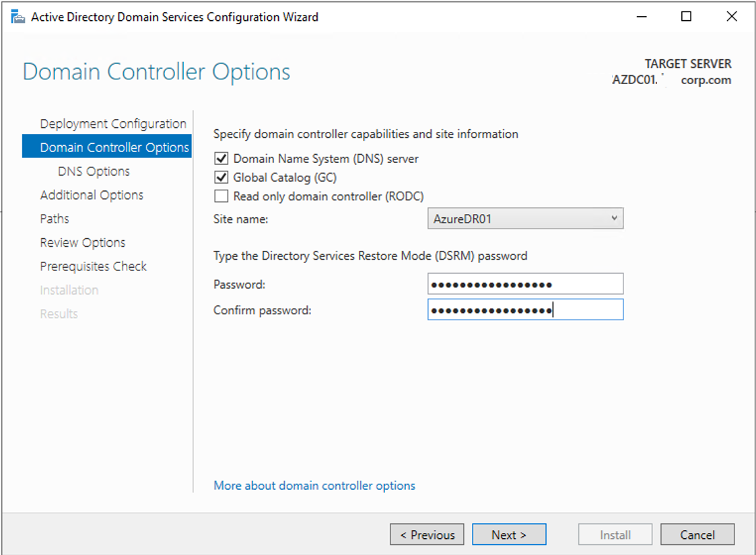Click the greyed-out Install button
Image resolution: width=756 pixels, height=555 pixels.
(615, 535)
